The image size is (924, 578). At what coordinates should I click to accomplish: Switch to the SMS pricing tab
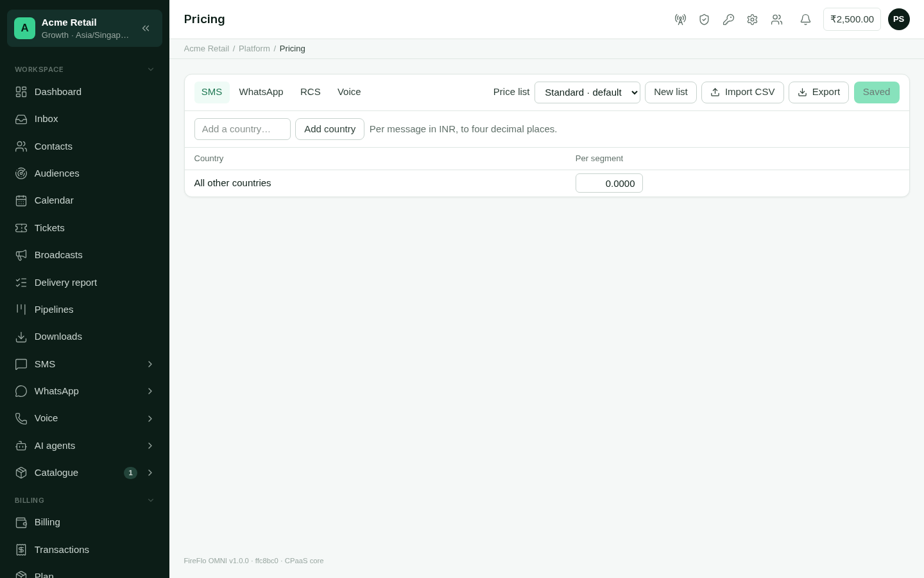coord(212,92)
